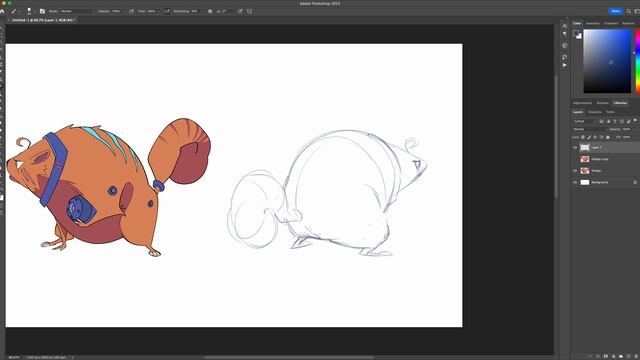Click the horizontal canvas scrollbar
Screen dimensions: 640x360
[289, 357]
